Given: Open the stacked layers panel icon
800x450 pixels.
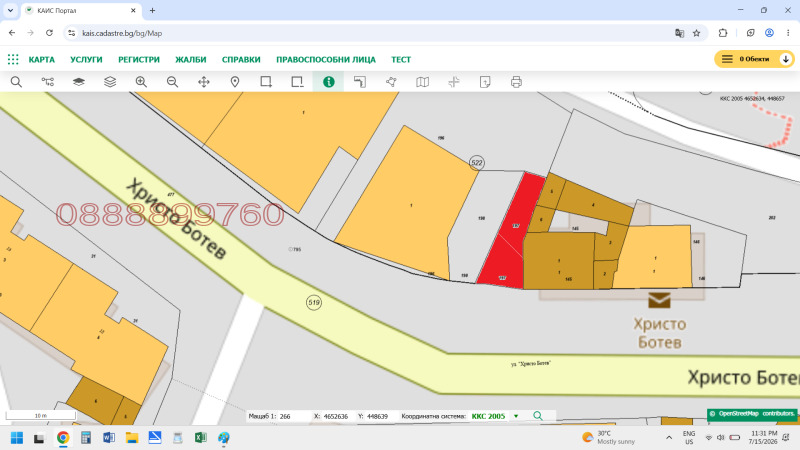Looking at the screenshot, I should (110, 82).
